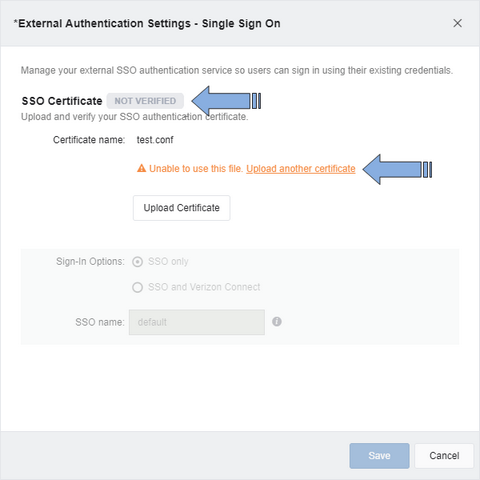Screen dimensions: 480x480
Task: Click the info icon beside SSO name
Action: pos(277,322)
